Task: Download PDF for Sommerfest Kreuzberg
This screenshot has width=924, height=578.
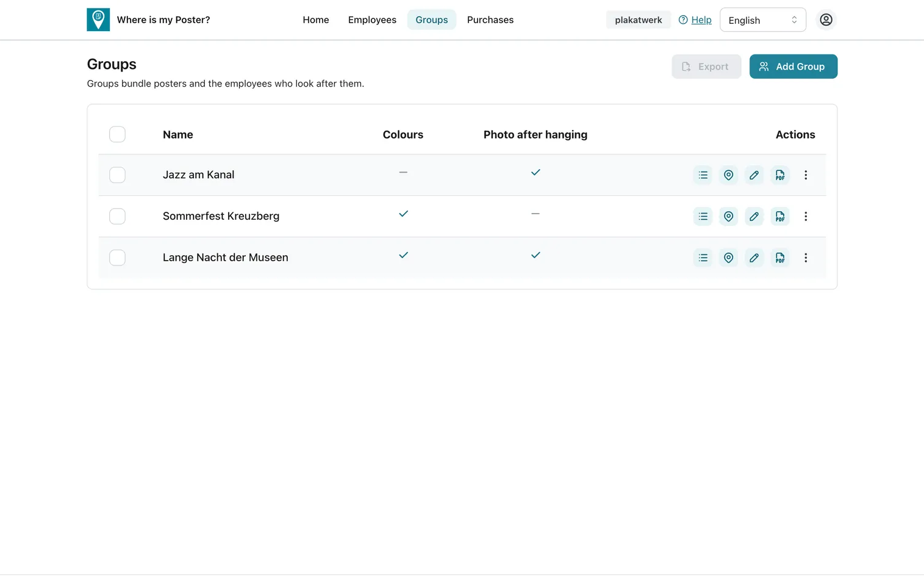Action: (x=780, y=216)
